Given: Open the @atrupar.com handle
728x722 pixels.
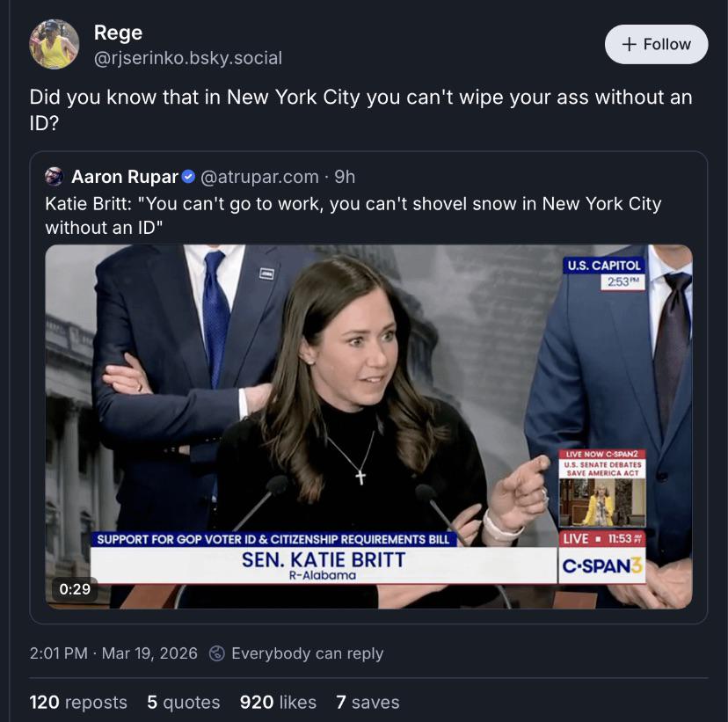Looking at the screenshot, I should click(x=259, y=177).
